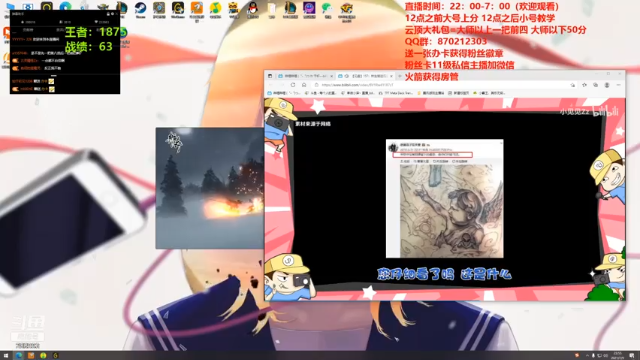Open Edge browser from the taskbar
Viewport: 640px width, 360px height.
tap(19, 356)
